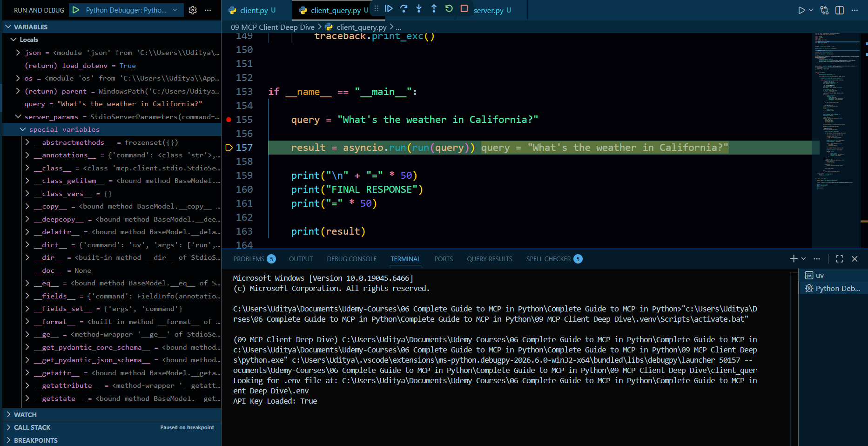Open launch.json with the gear icon

tap(193, 10)
